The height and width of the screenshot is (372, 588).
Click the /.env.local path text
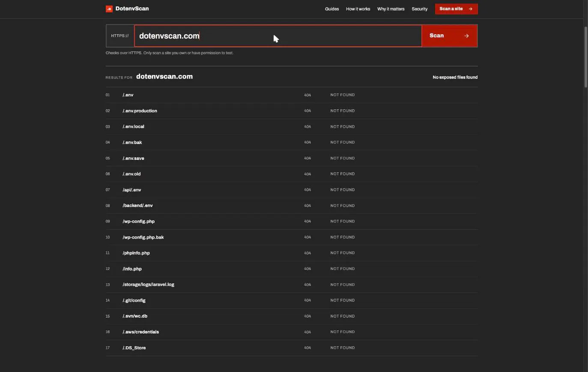[x=133, y=127]
